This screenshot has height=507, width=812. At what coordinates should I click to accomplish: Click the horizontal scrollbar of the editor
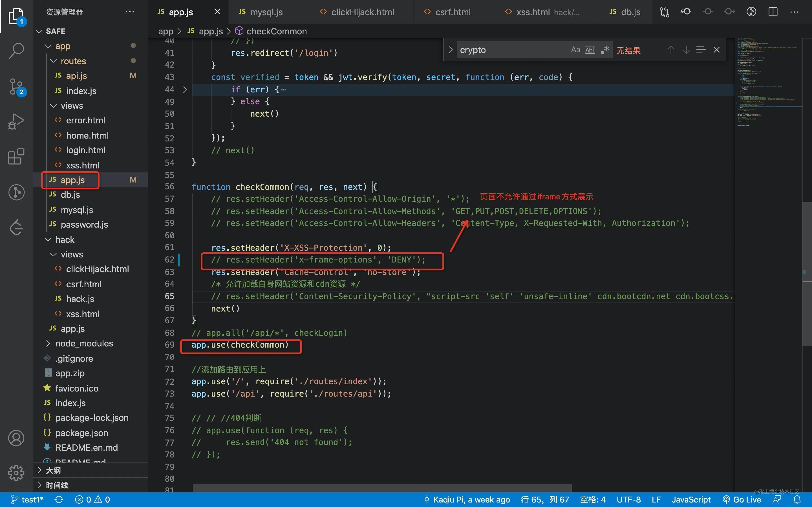(382, 488)
